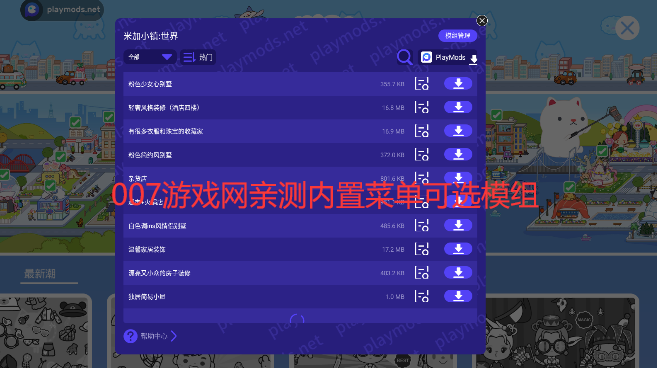The height and width of the screenshot is (368, 657).
Task: Close the mod list dialog
Action: [482, 21]
